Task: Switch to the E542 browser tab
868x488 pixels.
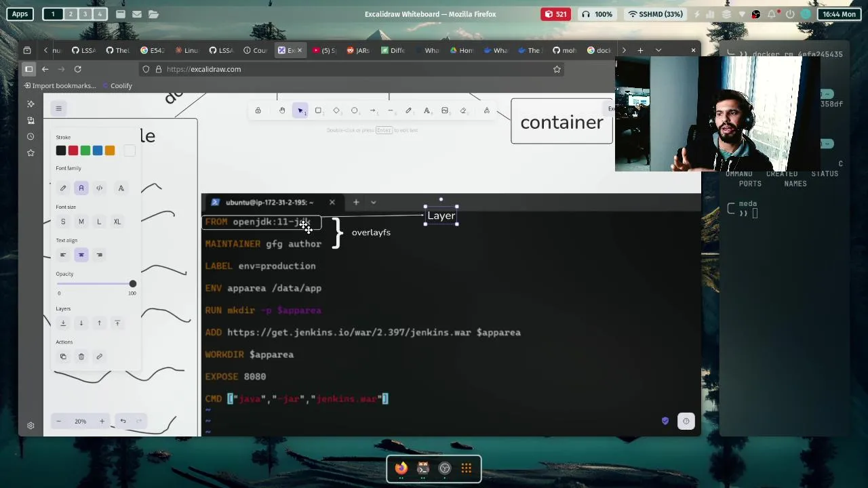Action: [x=153, y=50]
